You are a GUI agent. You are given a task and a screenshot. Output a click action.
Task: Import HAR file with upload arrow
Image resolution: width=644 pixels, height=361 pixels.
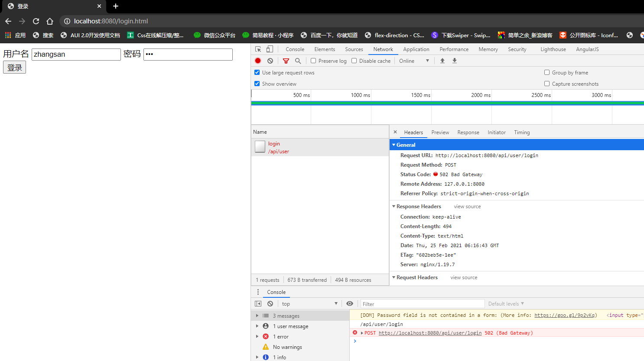(x=442, y=61)
